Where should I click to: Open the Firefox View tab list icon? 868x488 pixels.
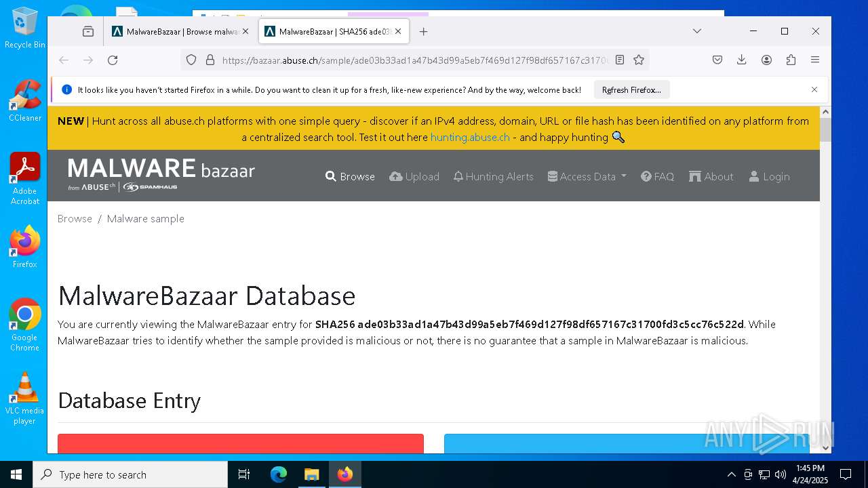pyautogui.click(x=88, y=31)
